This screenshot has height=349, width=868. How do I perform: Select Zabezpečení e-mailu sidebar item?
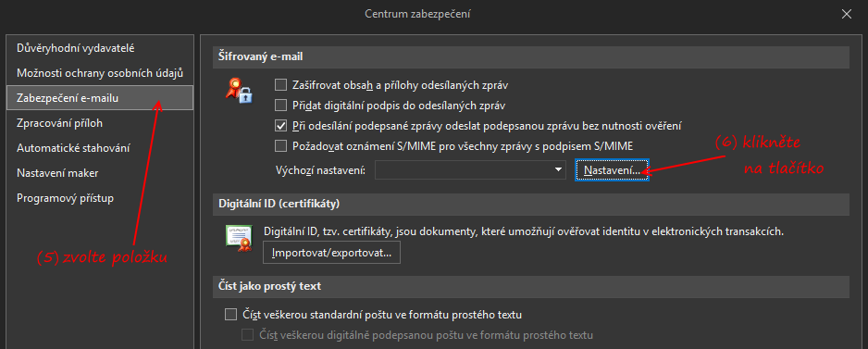100,98
